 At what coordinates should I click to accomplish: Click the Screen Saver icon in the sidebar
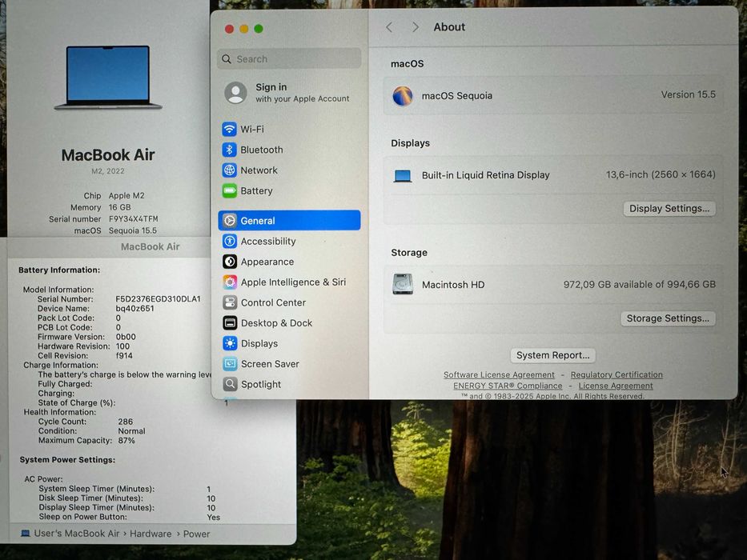230,364
